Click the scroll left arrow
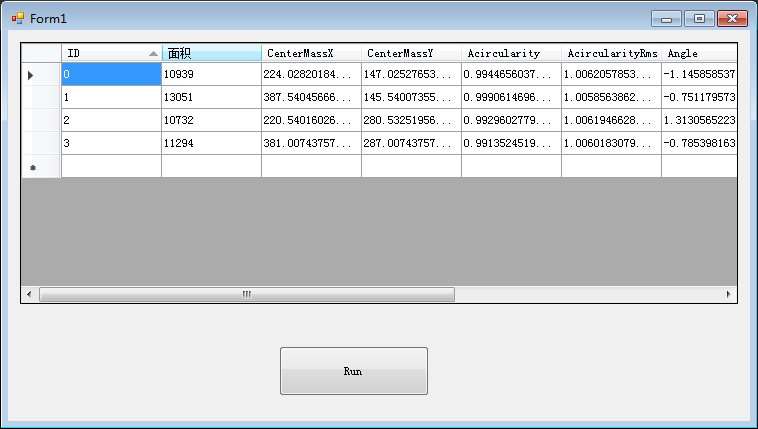The height and width of the screenshot is (429, 758). pyautogui.click(x=29, y=295)
